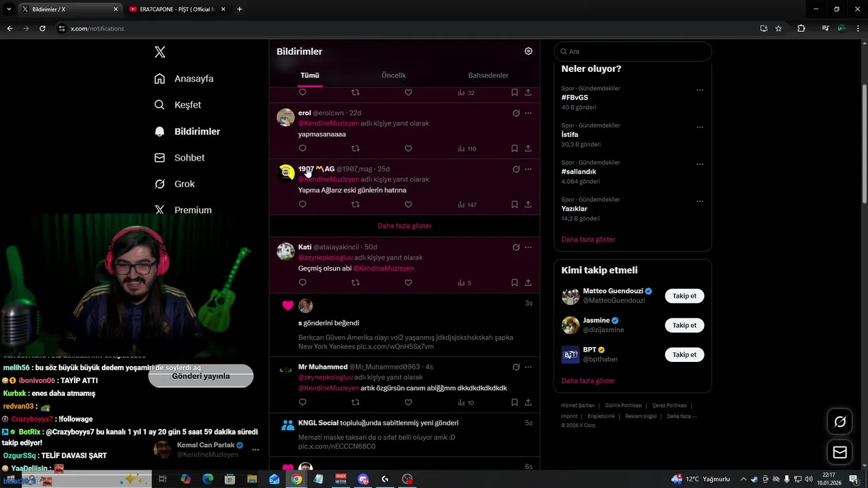Switch to the Tümü tab
This screenshot has width=868, height=488.
(x=310, y=75)
